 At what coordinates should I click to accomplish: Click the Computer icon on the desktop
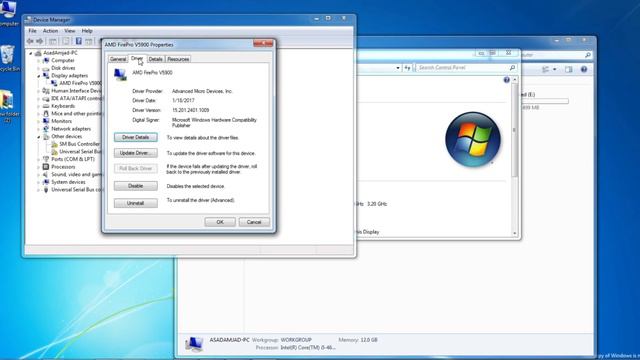7,9
